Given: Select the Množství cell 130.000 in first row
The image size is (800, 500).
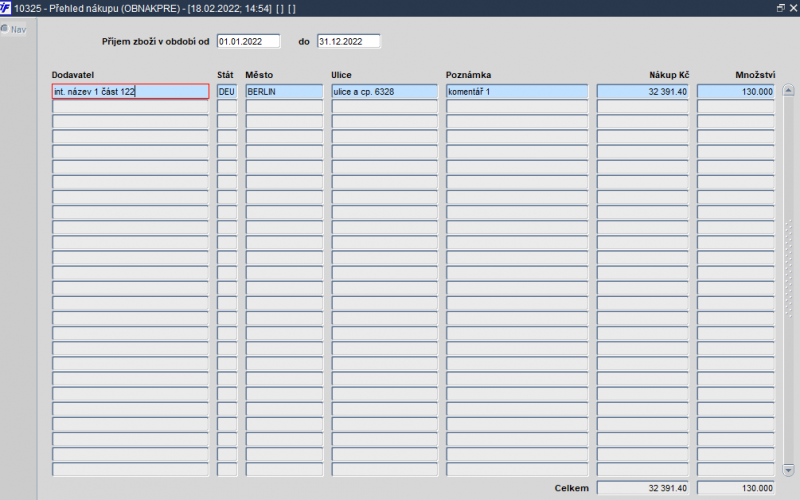Looking at the screenshot, I should [x=736, y=91].
